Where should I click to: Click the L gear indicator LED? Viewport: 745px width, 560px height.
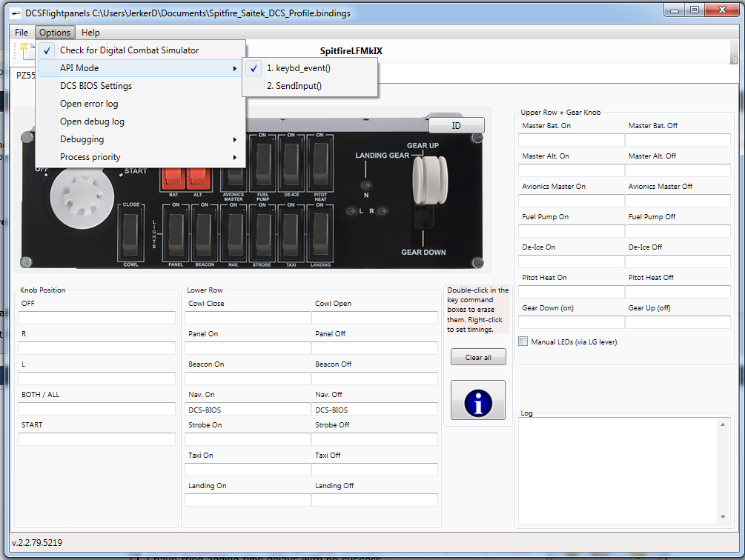click(351, 210)
